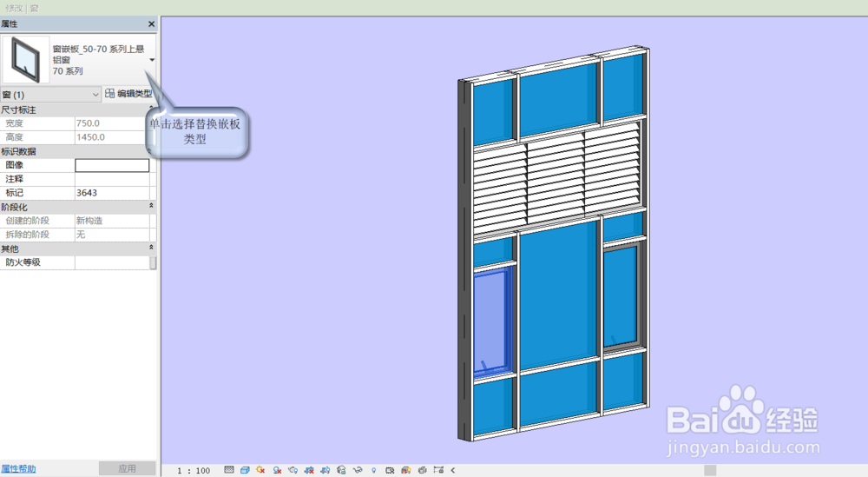The width and height of the screenshot is (868, 477).
Task: Open Temporary Hide/Isolate glasses icon
Action: [x=358, y=470]
